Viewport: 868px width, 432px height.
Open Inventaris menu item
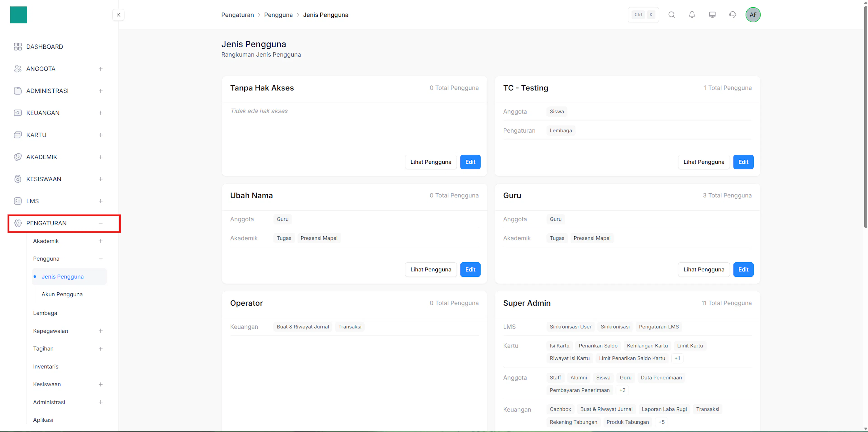tap(46, 367)
